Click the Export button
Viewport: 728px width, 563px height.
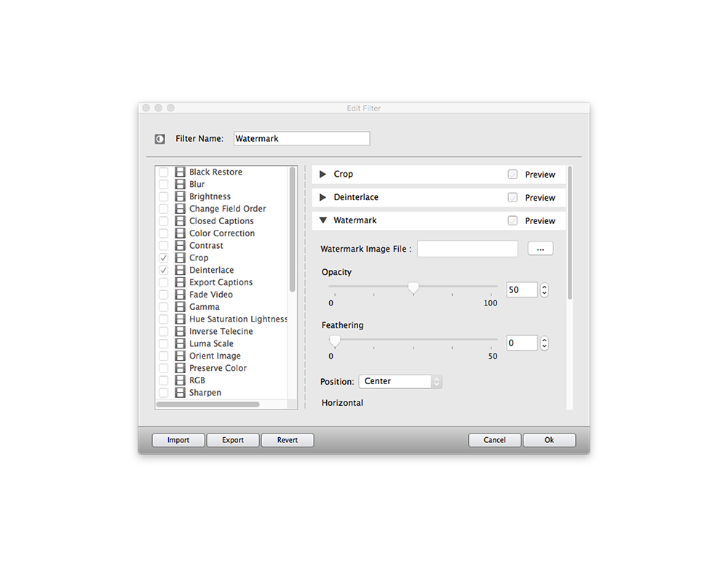(x=233, y=440)
